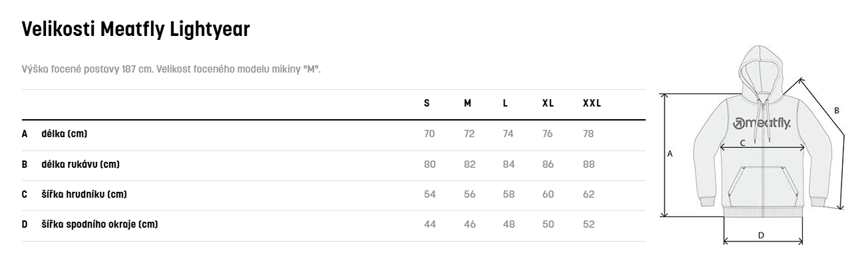Click the D bottom hem marker
This screenshot has width=868, height=273.
[761, 234]
